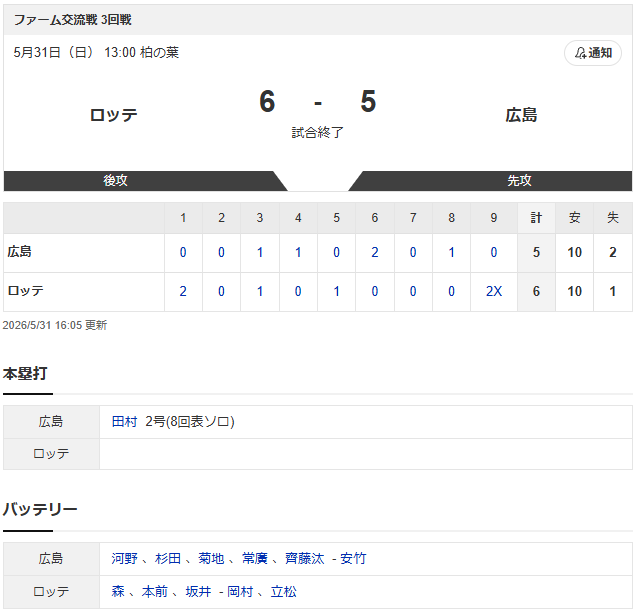Open ロッテ 8th inning score 0
Screen dimensions: 636x613
(x=451, y=291)
